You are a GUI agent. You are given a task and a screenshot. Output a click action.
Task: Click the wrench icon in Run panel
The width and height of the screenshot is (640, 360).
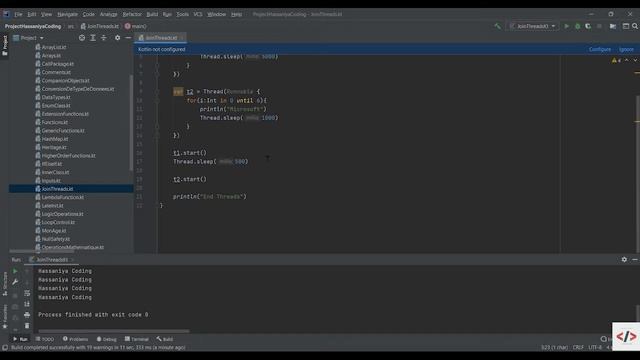[x=15, y=282]
